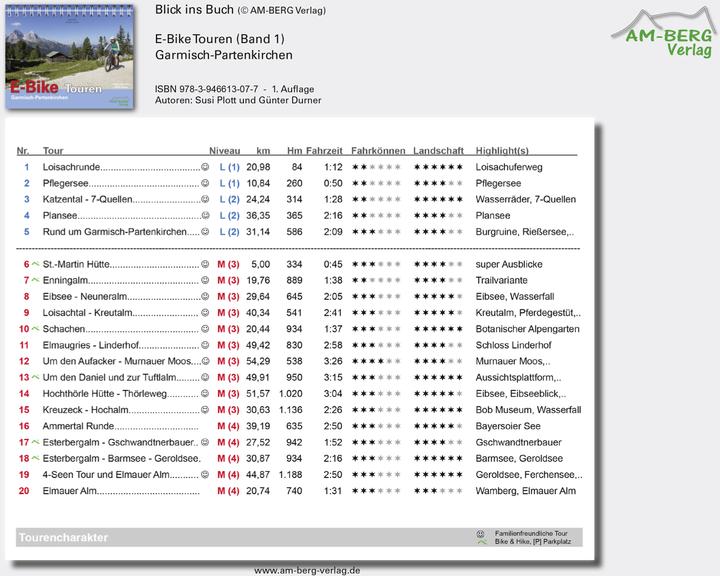Click the tour number 1
The image size is (720, 576).
pyautogui.click(x=27, y=167)
